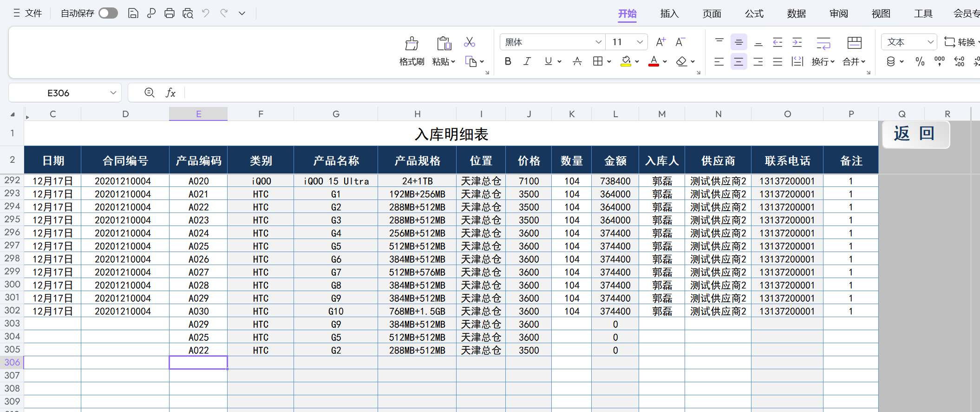Toggle Bold formatting
This screenshot has height=412, width=980.
point(508,61)
